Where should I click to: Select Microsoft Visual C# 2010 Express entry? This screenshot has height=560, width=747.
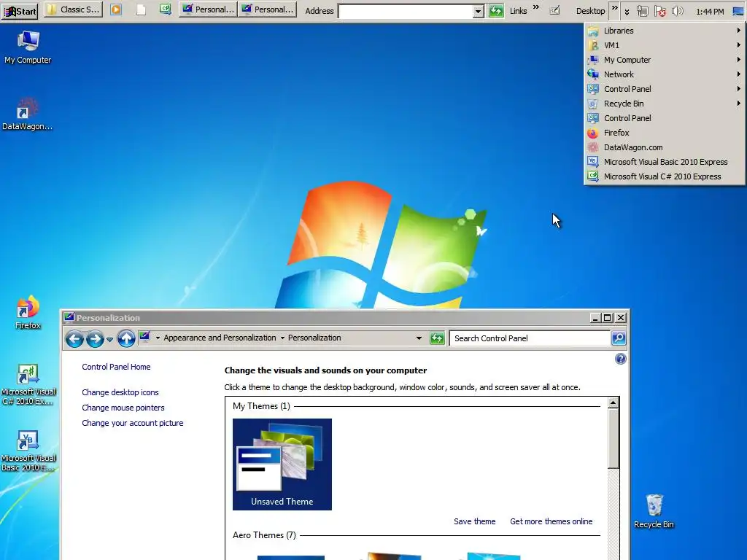coord(665,176)
